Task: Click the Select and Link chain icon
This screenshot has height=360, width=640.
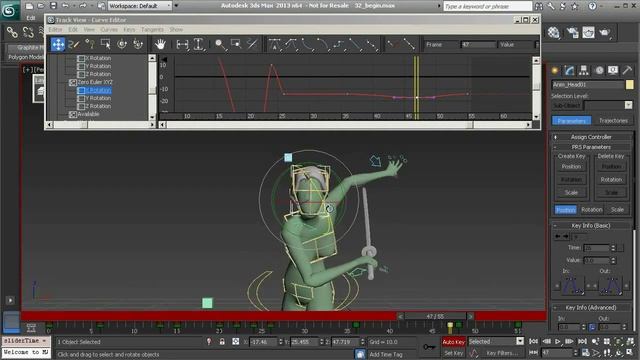Action: [x=12, y=32]
